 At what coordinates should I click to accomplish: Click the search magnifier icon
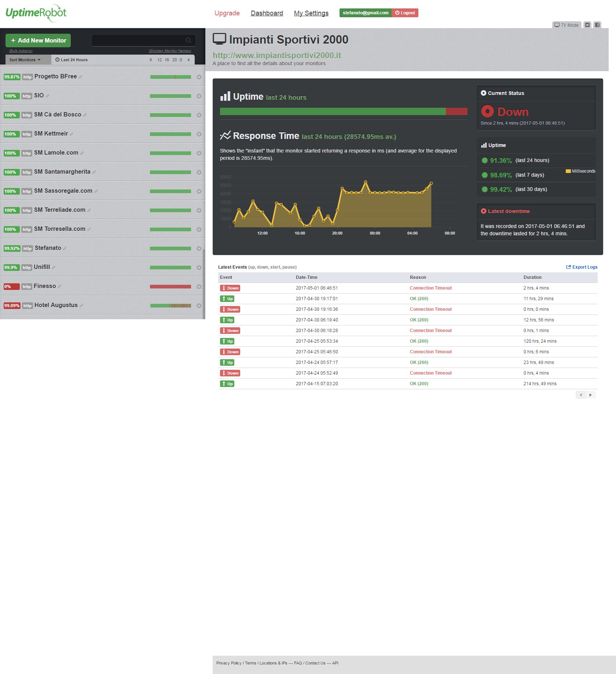click(x=188, y=40)
